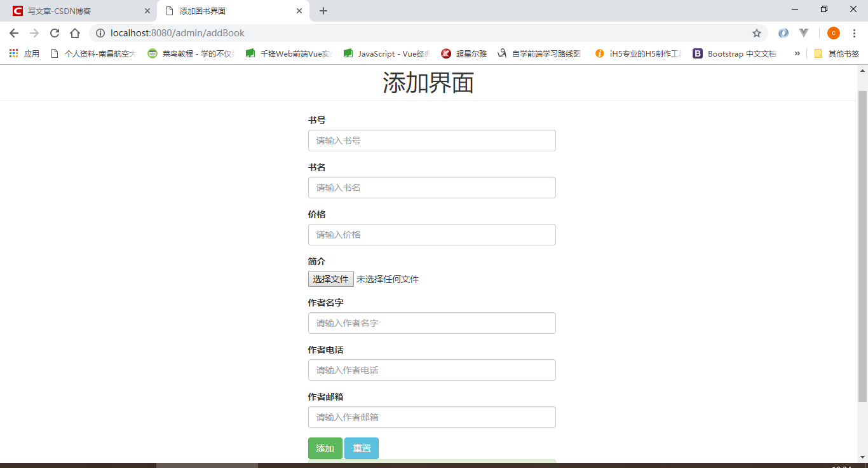Screen dimensions: 868x468
Task: Bookmark this page via the star icon
Action: 757,32
